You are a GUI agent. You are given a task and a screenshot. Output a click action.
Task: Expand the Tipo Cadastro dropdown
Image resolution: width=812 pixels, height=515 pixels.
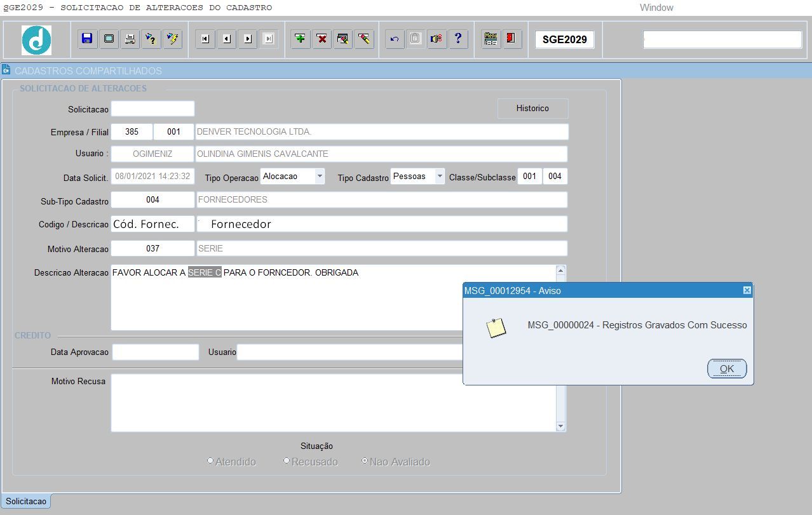tap(440, 176)
